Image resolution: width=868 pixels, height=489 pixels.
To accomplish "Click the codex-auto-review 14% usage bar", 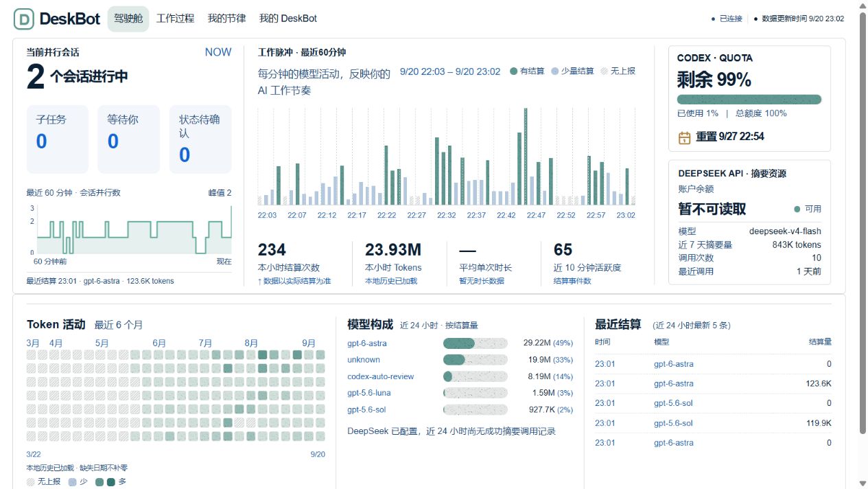I will [x=476, y=376].
